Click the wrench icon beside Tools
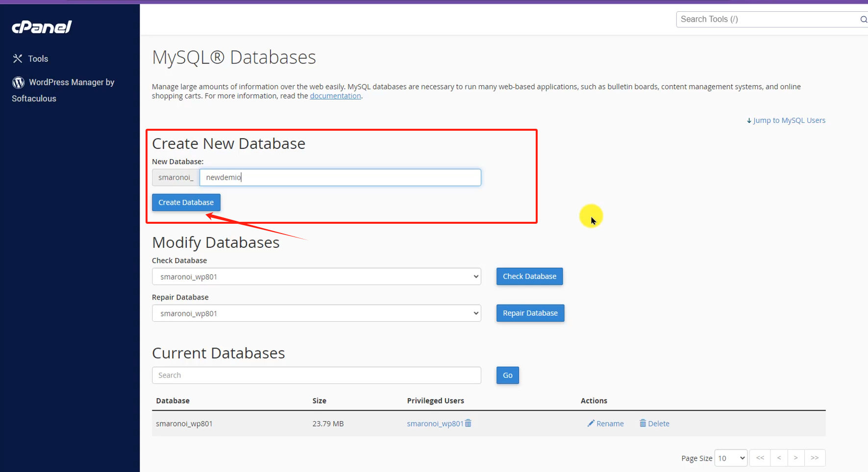 click(x=18, y=58)
